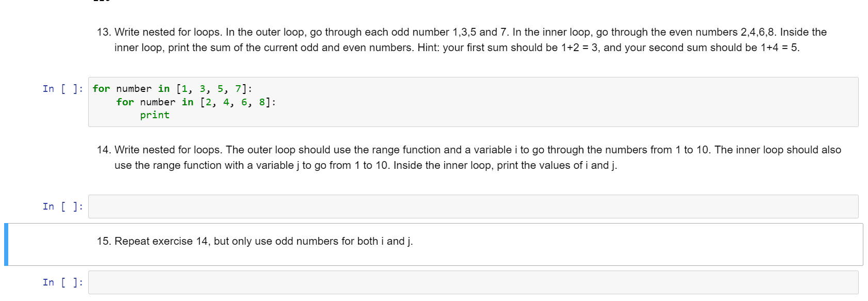Click the bottom In [ ]: prompt

[x=62, y=282]
